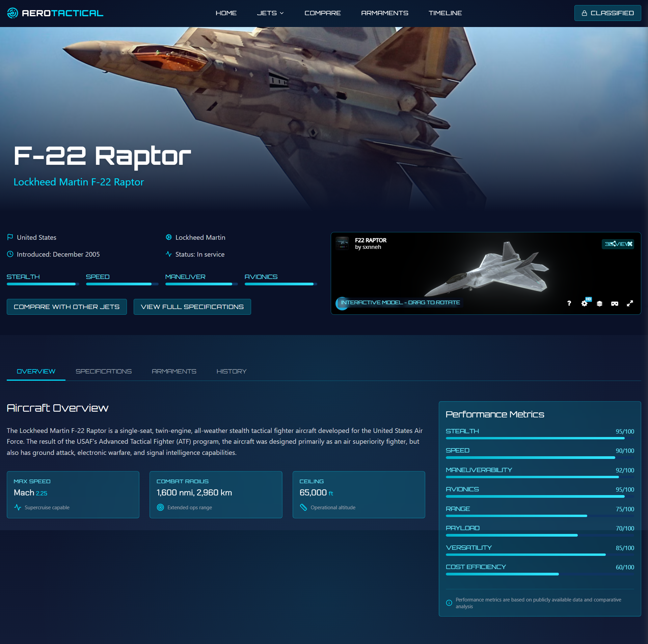Switch to the Specifications tab

pos(104,371)
